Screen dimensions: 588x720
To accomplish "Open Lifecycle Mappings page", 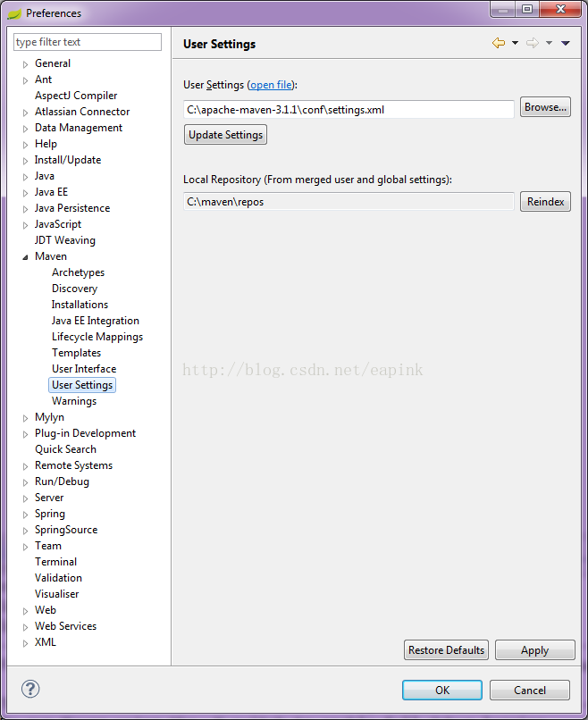I will click(97, 337).
